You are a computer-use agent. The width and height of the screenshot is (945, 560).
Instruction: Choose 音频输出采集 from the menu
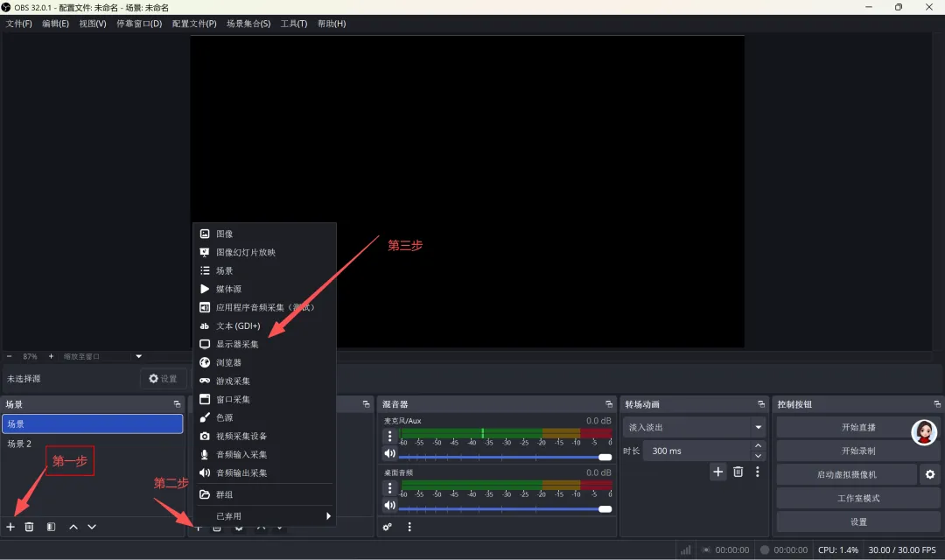point(264,473)
